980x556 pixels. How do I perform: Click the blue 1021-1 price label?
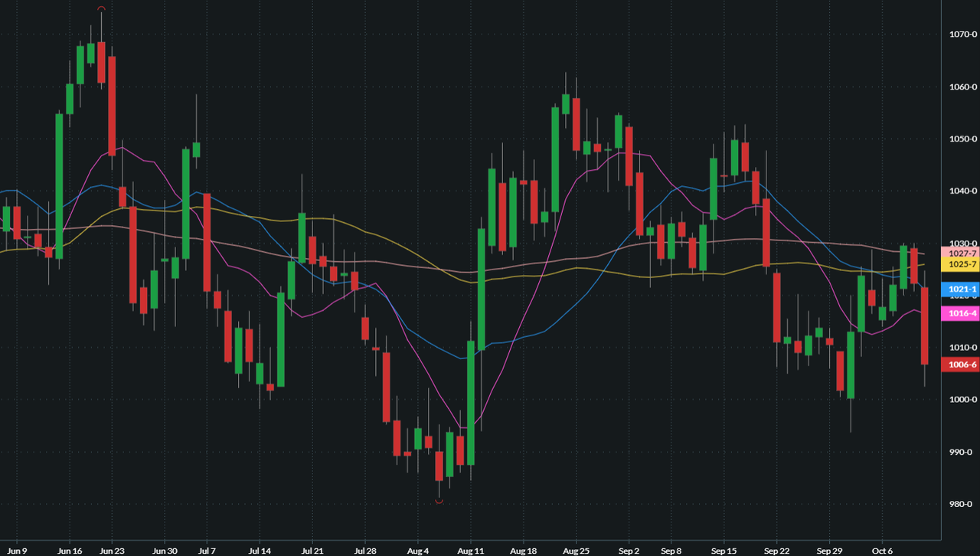pos(962,289)
